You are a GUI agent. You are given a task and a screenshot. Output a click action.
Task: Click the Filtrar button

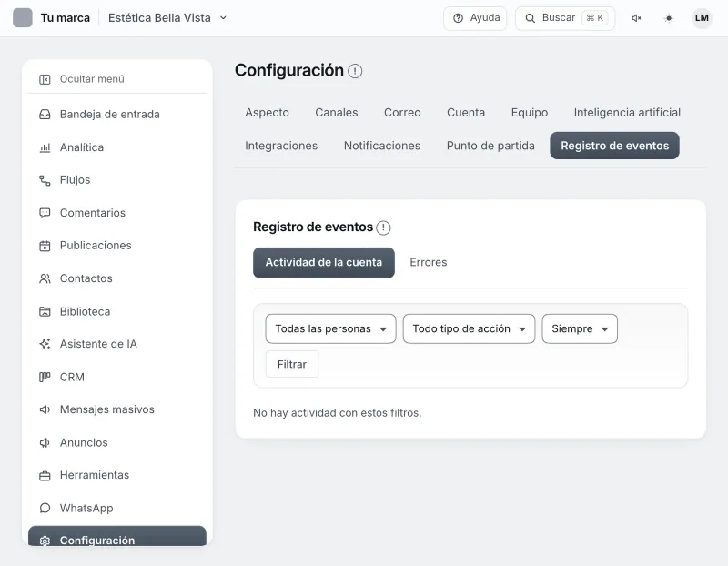292,364
